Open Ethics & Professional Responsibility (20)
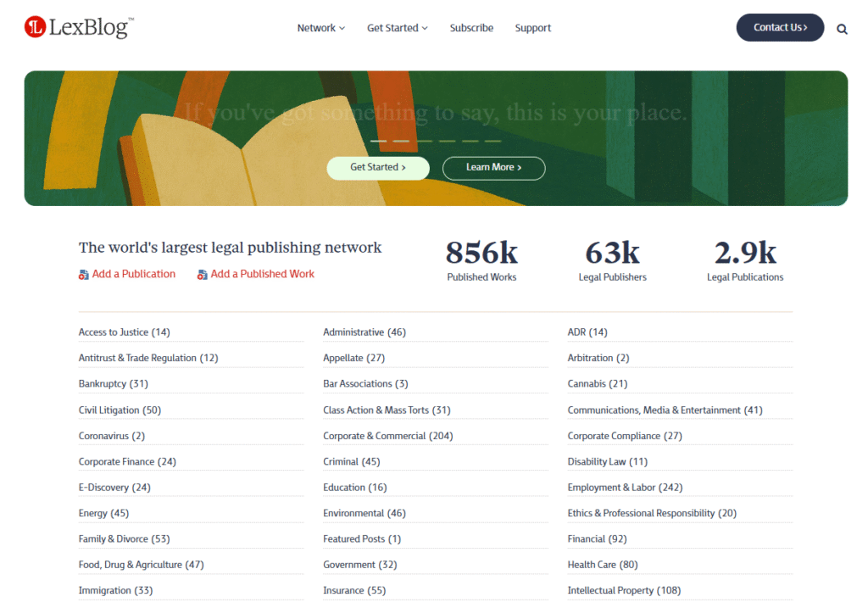Viewport: 868px width, 608px height. pyautogui.click(x=652, y=513)
